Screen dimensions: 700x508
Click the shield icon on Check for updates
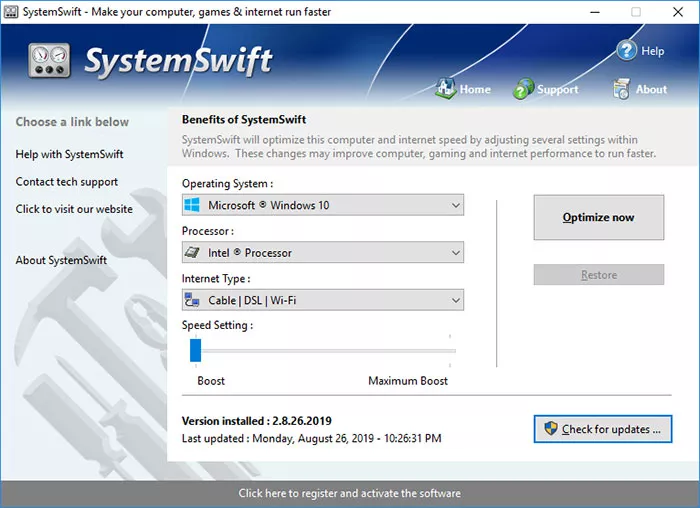(x=551, y=429)
